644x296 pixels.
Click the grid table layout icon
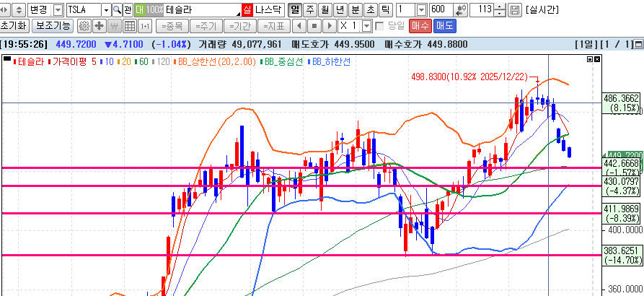(x=130, y=26)
